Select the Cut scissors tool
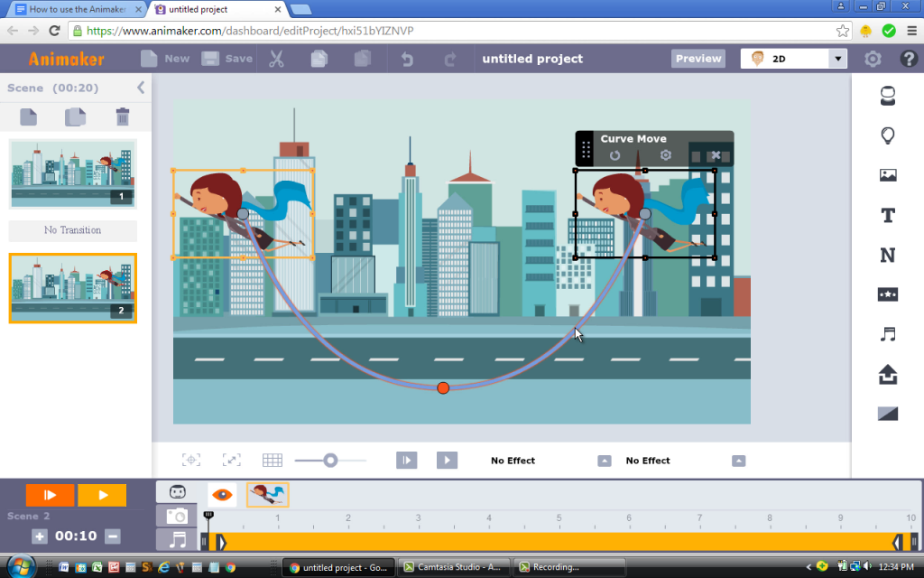 (276, 59)
